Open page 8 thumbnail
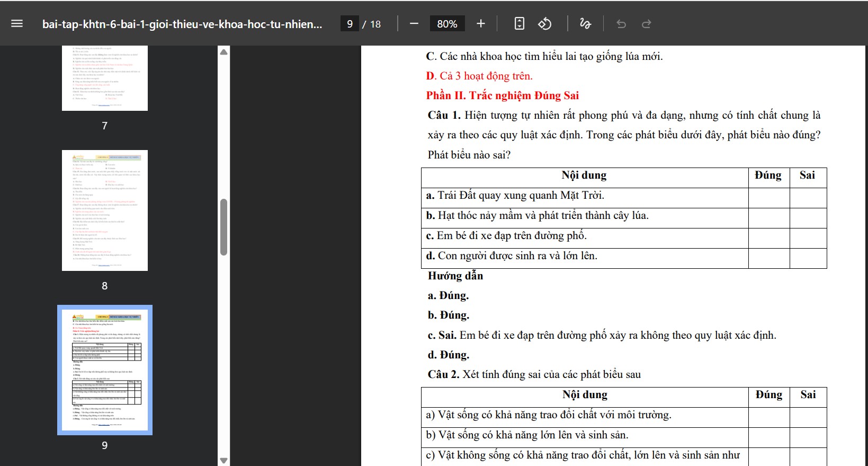868x466 pixels. pos(105,210)
